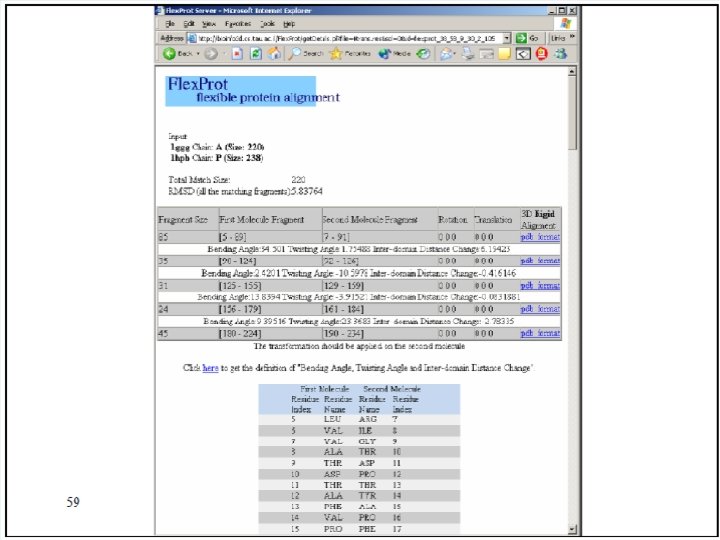Click the '1hpb Chain: P' input line
Screen dimensions: 720x540
(x=216, y=158)
